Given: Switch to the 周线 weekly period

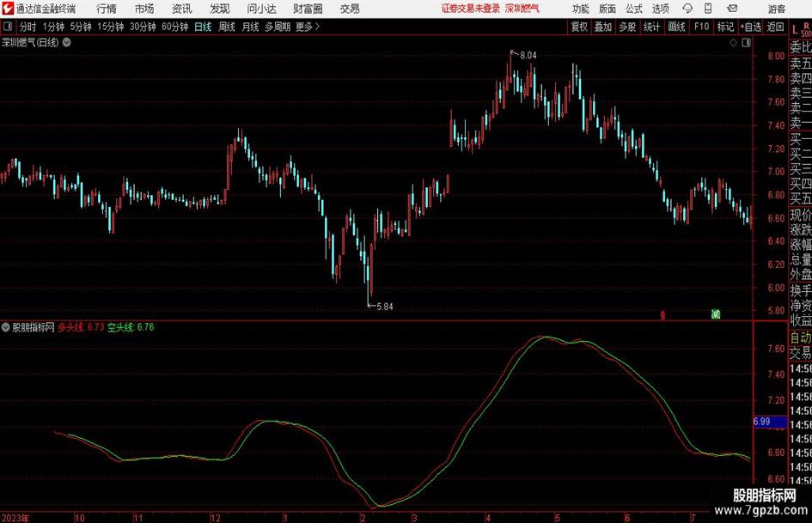Looking at the screenshot, I should point(226,27).
